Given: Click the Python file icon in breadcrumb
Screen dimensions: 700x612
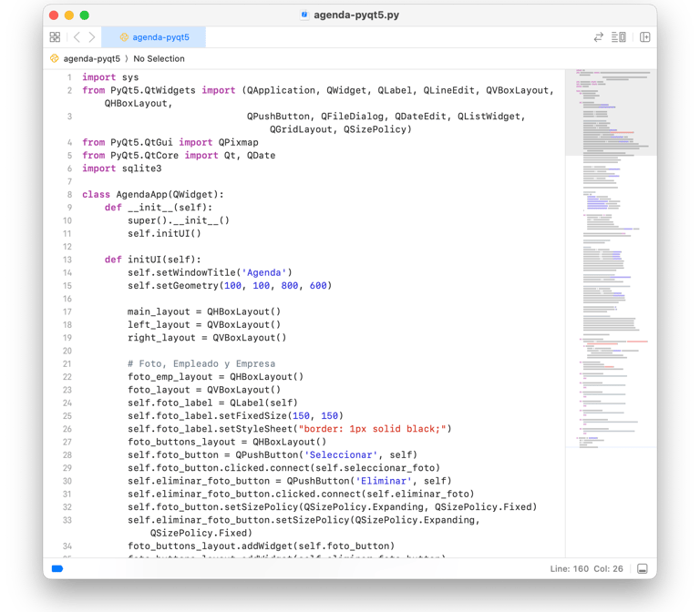Looking at the screenshot, I should point(55,58).
